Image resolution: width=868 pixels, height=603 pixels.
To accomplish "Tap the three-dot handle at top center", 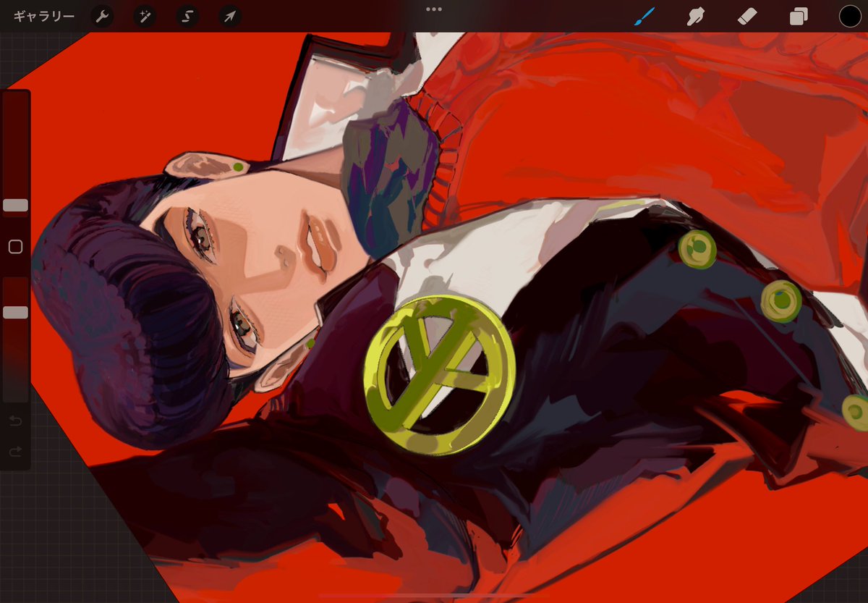I will coord(434,9).
